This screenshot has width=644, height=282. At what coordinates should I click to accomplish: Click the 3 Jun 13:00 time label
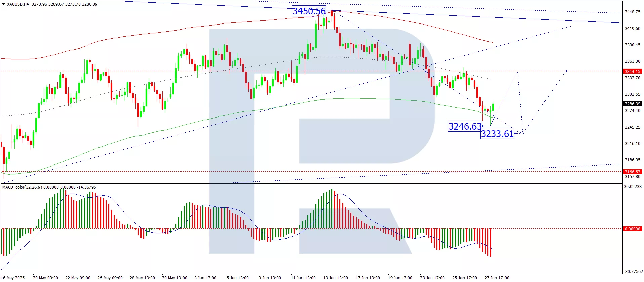tap(205, 278)
